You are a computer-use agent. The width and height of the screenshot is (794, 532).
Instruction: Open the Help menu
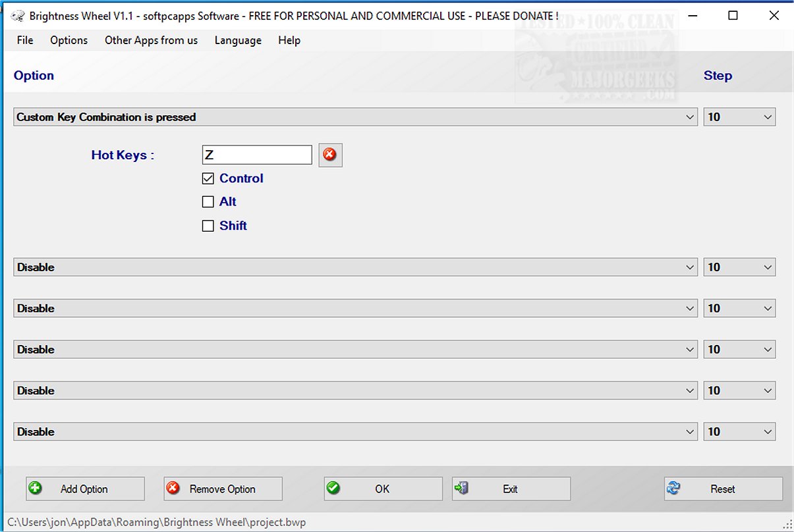[289, 40]
